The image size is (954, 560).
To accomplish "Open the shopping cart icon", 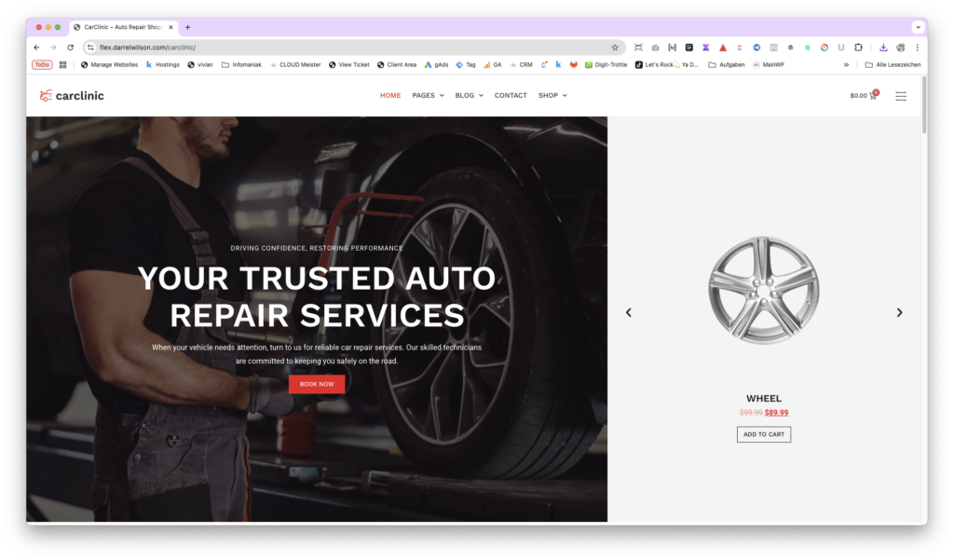I will (874, 95).
